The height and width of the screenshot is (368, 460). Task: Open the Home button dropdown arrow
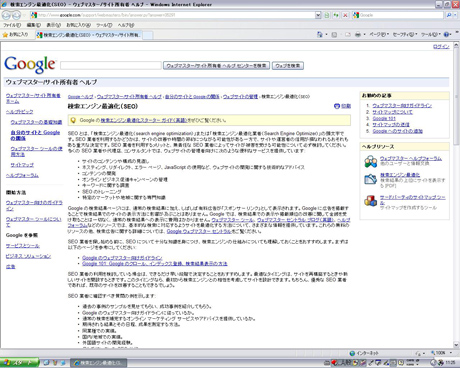coord(326,34)
